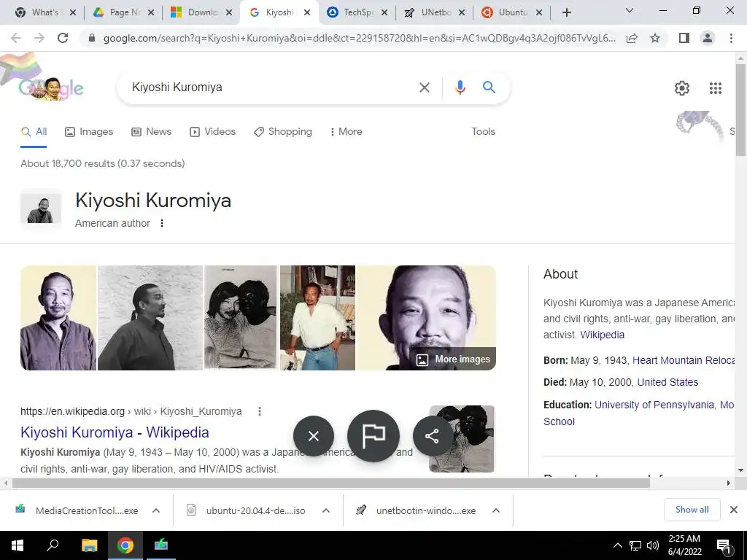Expand unetbootin download options
Image resolution: width=747 pixels, height=560 pixels.
496,510
